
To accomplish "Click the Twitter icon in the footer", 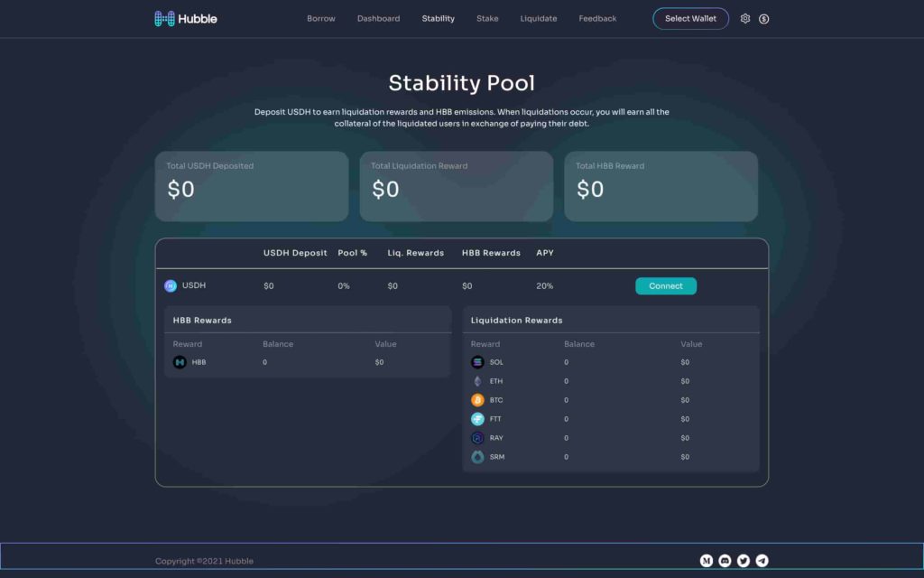I will [743, 560].
